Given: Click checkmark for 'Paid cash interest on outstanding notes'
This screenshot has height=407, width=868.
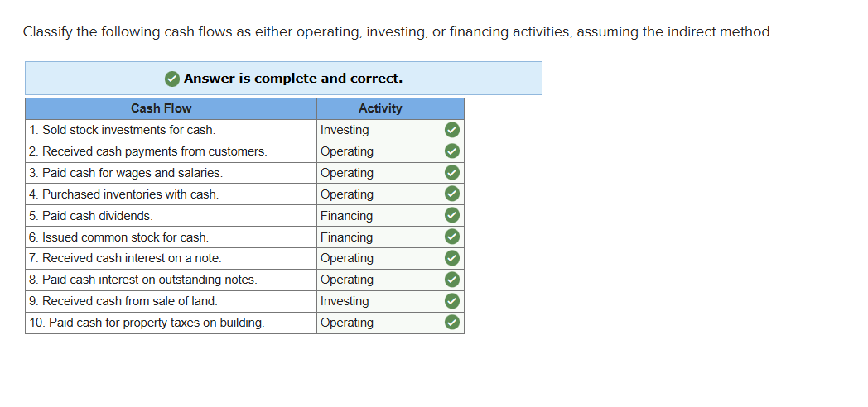Looking at the screenshot, I should point(451,280).
